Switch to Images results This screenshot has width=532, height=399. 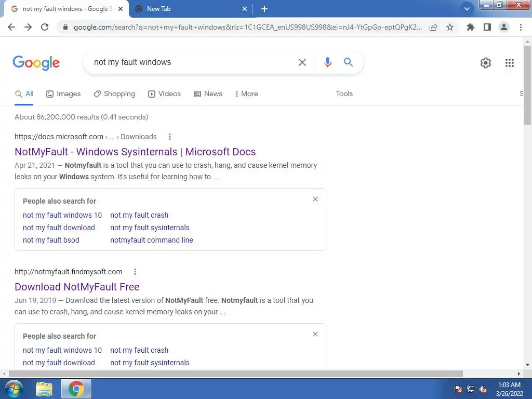coord(63,94)
